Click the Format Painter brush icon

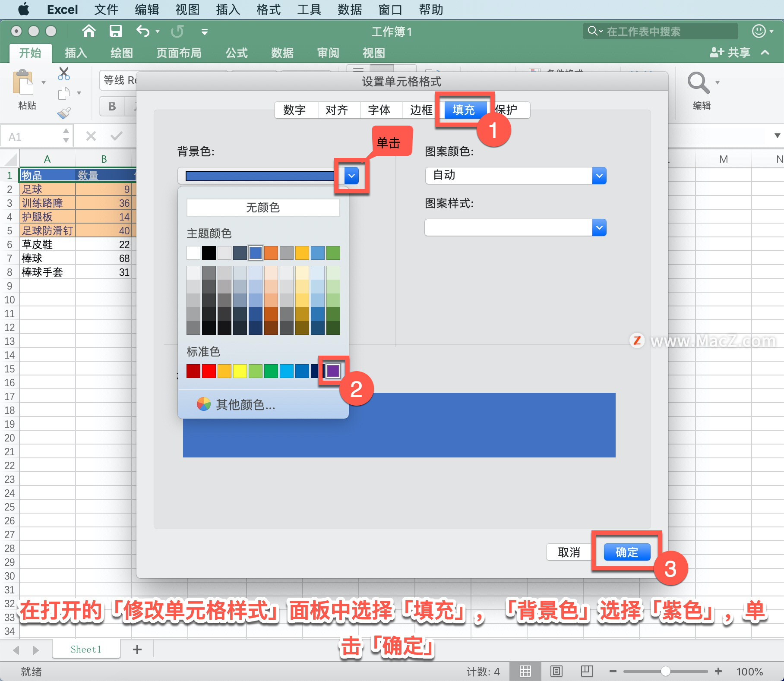(x=64, y=113)
